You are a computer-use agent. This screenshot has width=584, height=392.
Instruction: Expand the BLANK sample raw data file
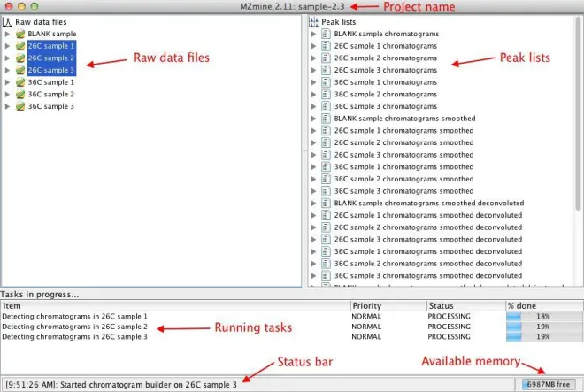[x=7, y=34]
